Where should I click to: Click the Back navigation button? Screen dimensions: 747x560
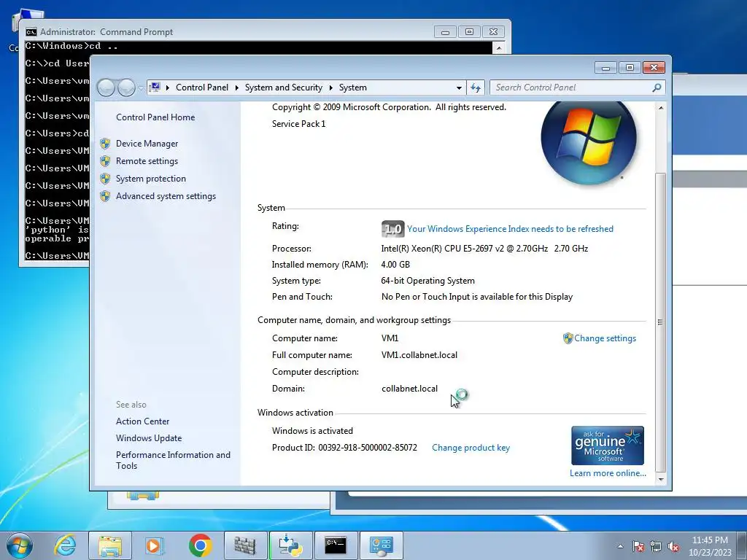[x=106, y=87]
